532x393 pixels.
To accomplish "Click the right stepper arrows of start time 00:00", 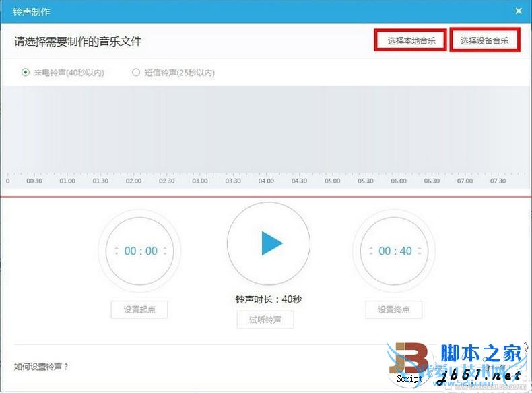I will pyautogui.click(x=165, y=251).
